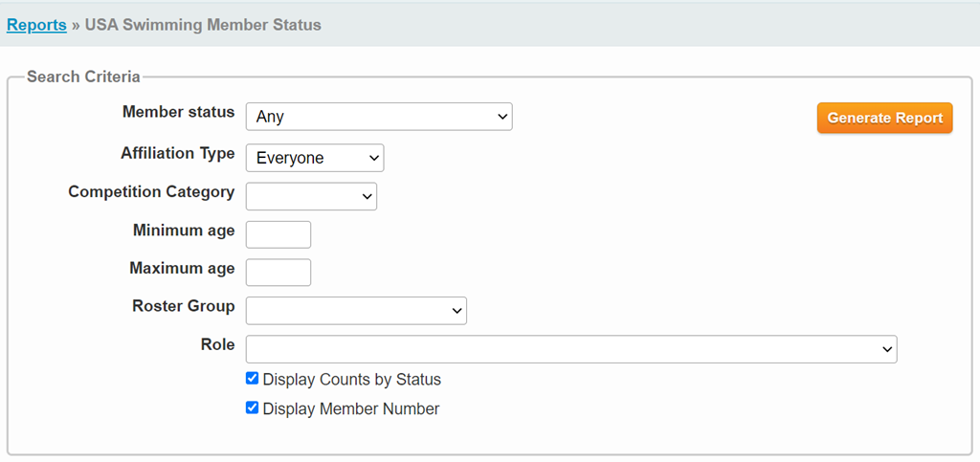Uncheck the Display Counts by Status checkbox
The width and height of the screenshot is (980, 462).
click(x=253, y=379)
